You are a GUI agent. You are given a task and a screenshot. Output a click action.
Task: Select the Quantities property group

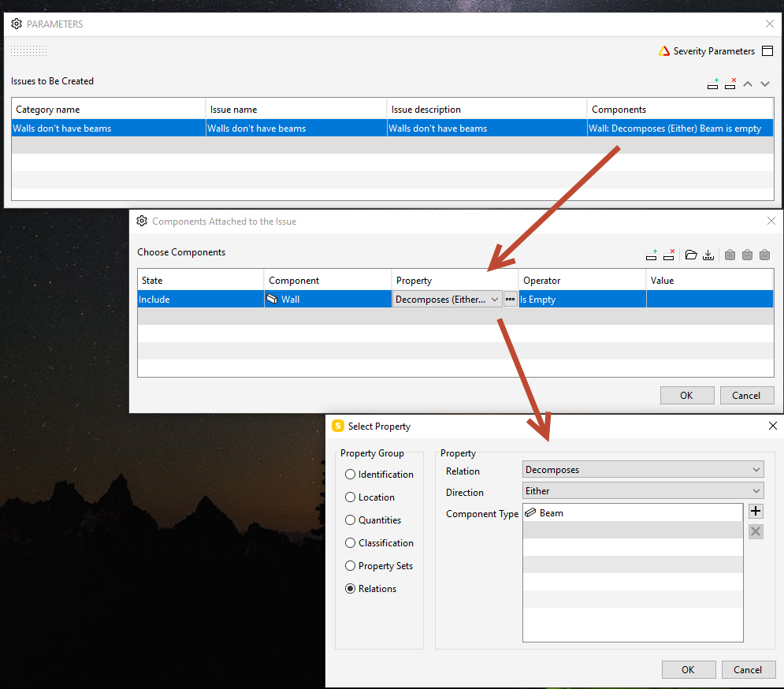click(x=373, y=520)
